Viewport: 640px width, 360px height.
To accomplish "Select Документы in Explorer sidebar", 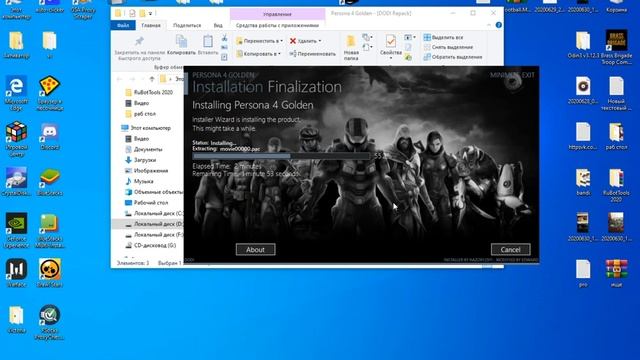I will pyautogui.click(x=144, y=149).
